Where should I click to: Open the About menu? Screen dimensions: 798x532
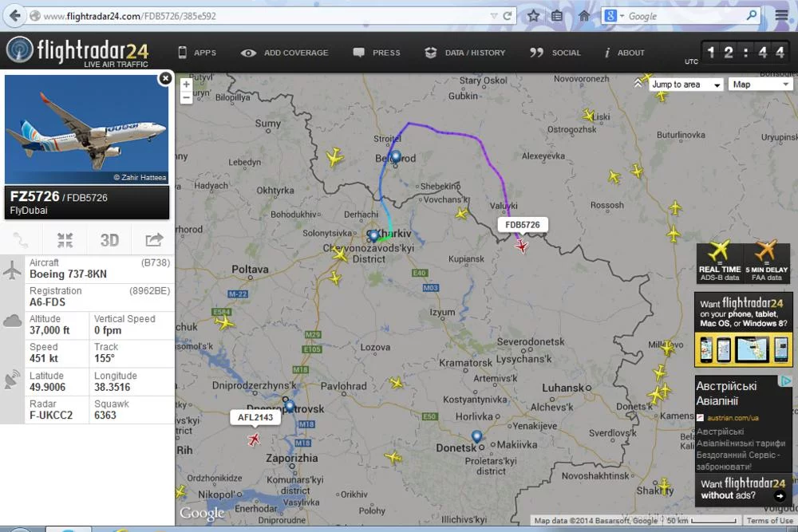[625, 53]
